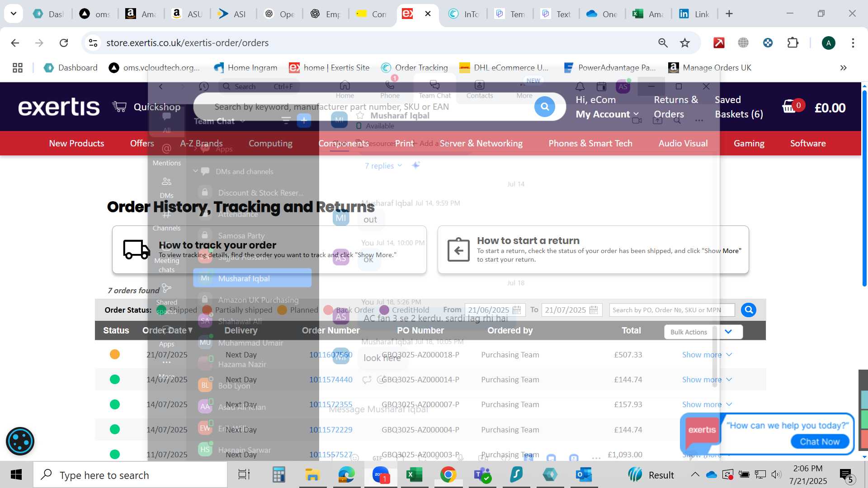Open Calculator from the taskbar

click(x=278, y=475)
